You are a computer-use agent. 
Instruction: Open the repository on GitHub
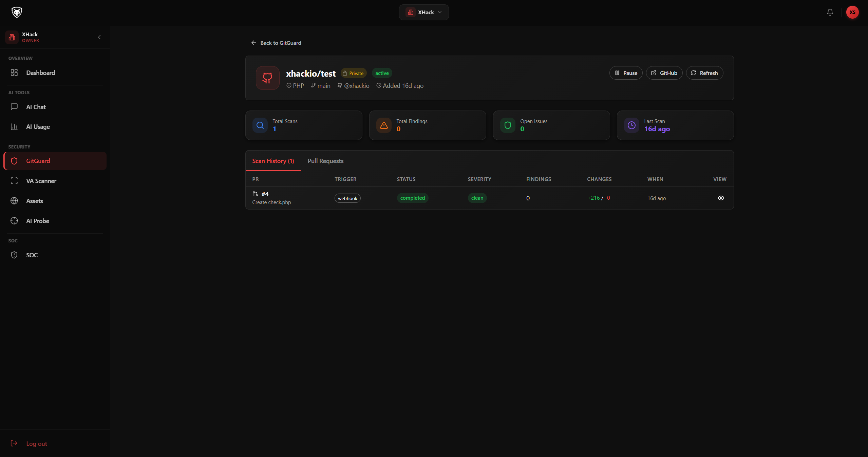tap(664, 73)
